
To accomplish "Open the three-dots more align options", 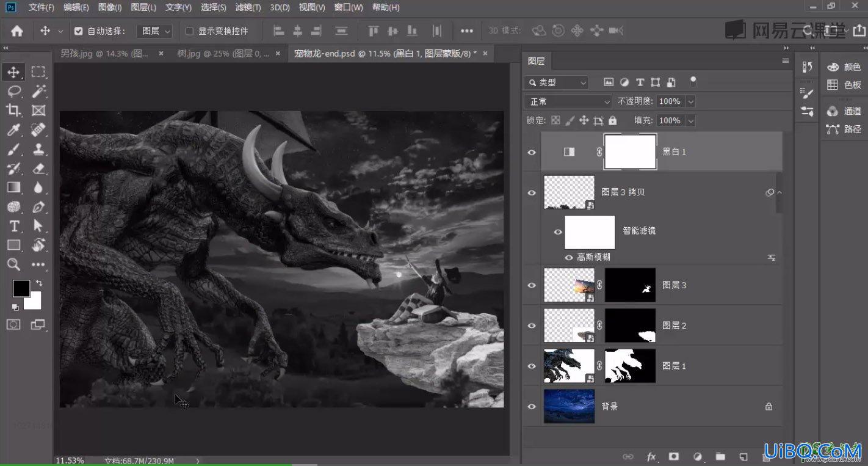I will 467,31.
